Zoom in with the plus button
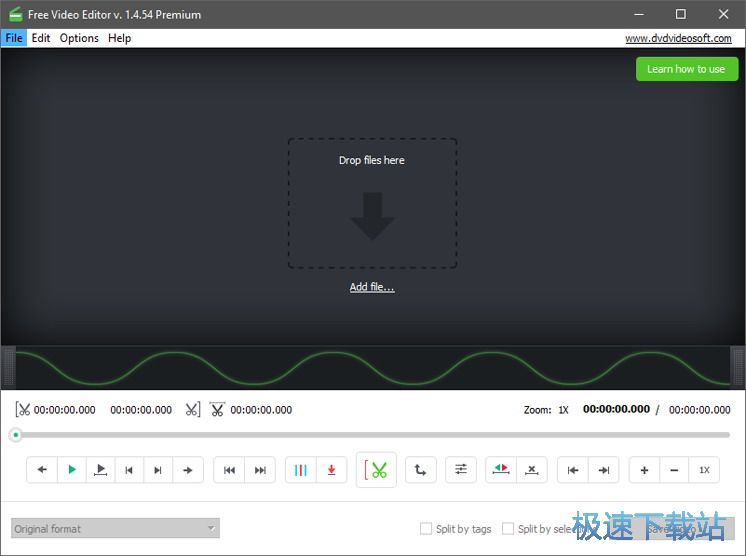 [x=644, y=470]
